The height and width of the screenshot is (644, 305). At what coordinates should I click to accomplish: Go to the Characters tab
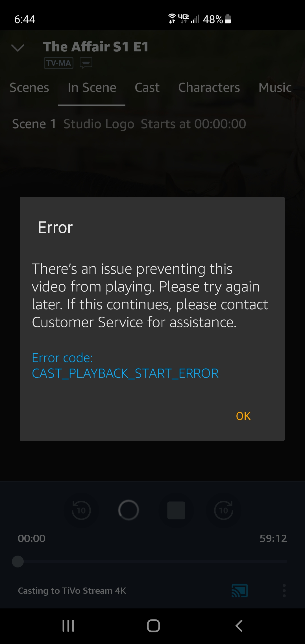tap(209, 88)
